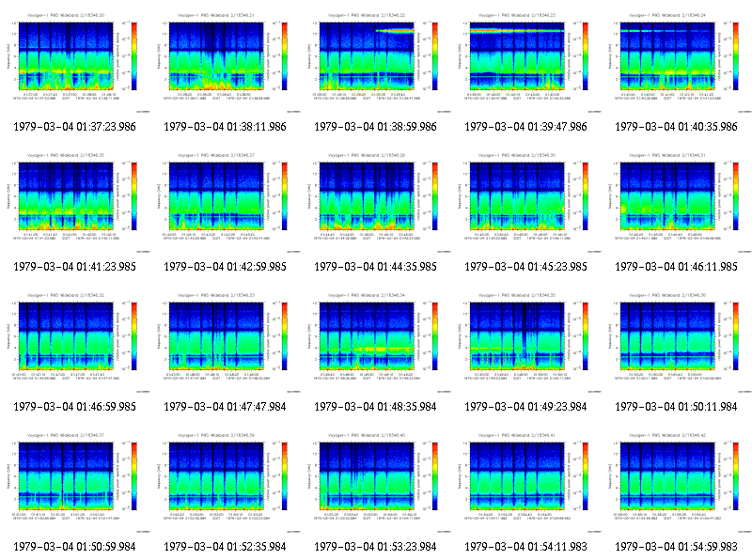Click the caption 1979-03-04 01:52:35.984
752x560 pixels.
pyautogui.click(x=225, y=547)
